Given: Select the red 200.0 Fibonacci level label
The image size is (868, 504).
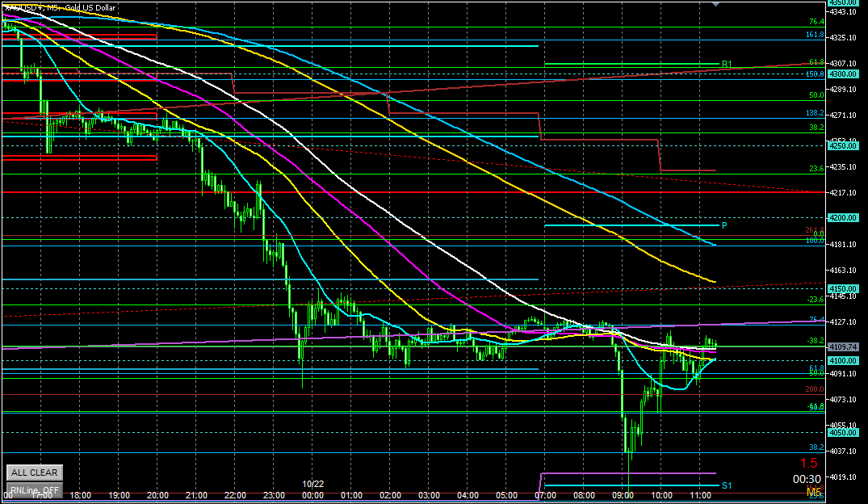Looking at the screenshot, I should [815, 389].
